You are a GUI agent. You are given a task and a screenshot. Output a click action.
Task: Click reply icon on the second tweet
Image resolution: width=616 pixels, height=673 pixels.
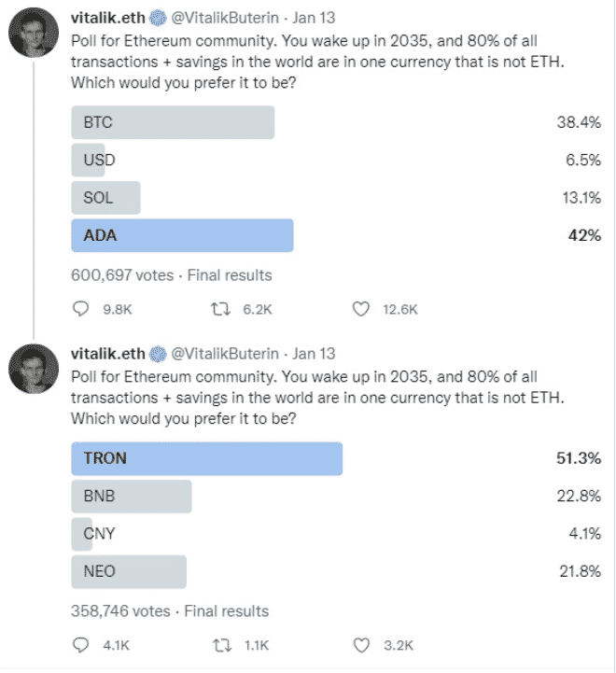[80, 645]
